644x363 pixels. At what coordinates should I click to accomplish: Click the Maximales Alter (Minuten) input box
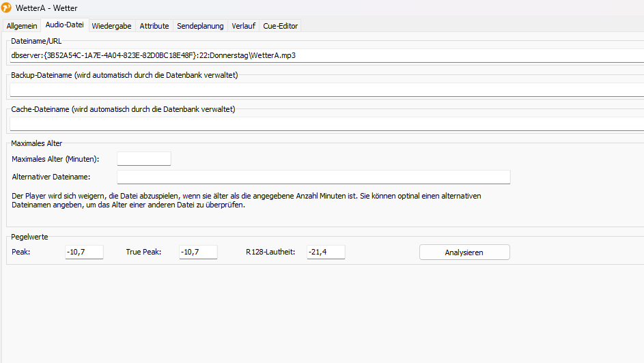pyautogui.click(x=143, y=159)
